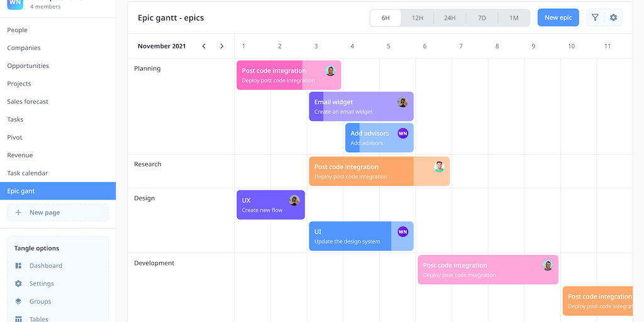This screenshot has width=644, height=322.
Task: Click the Dashboard icon in Tangle options
Action: pos(18,266)
